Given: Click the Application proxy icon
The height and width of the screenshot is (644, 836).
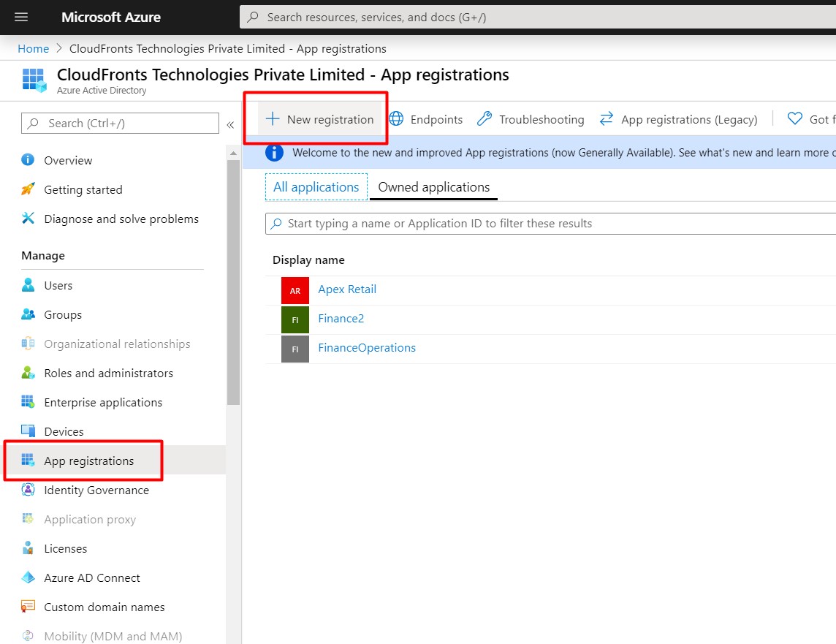Looking at the screenshot, I should point(28,519).
